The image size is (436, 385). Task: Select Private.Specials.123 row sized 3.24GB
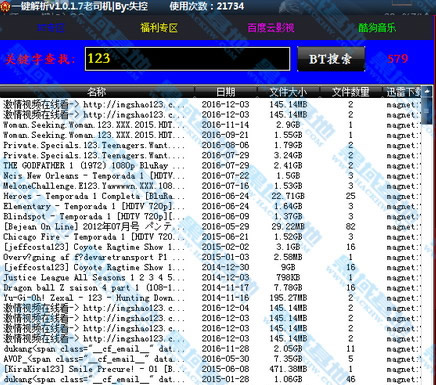[x=211, y=155]
